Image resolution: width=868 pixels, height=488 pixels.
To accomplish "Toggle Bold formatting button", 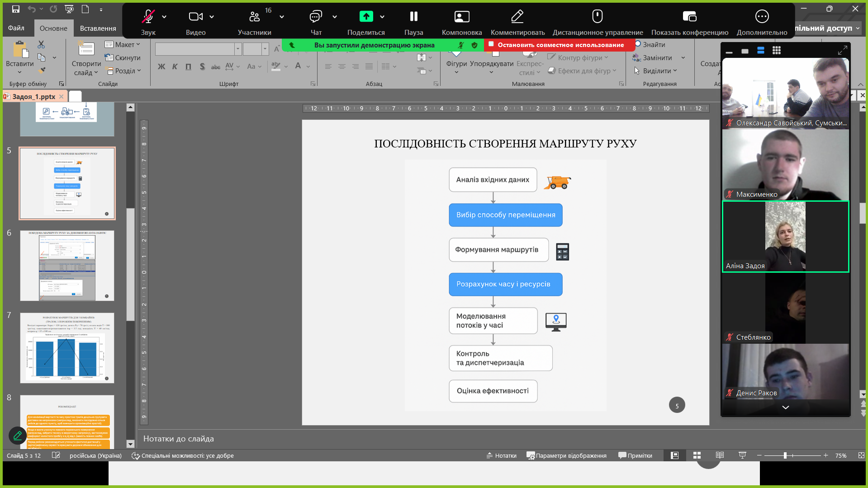I will click(x=161, y=66).
